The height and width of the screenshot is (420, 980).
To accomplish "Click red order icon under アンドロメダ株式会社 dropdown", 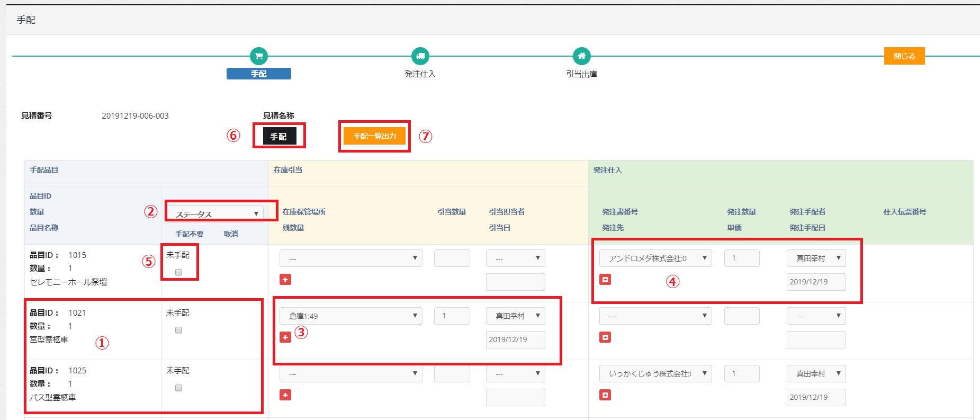I will [x=605, y=280].
